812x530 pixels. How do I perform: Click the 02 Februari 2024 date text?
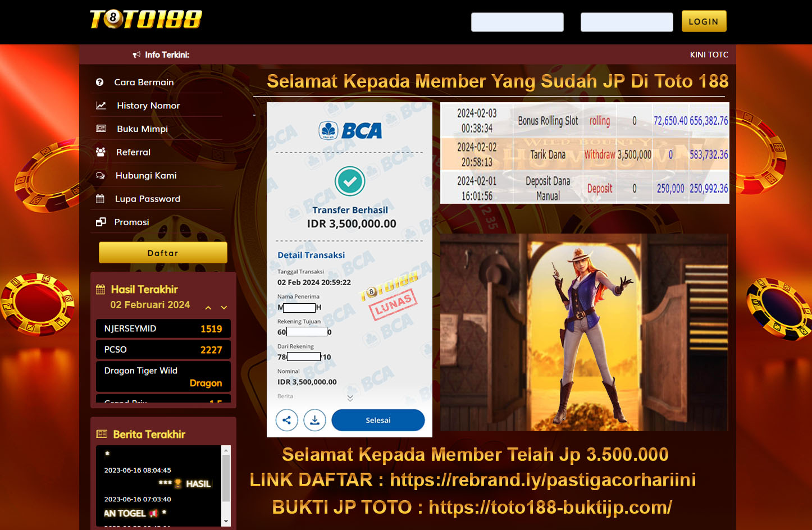coord(150,305)
